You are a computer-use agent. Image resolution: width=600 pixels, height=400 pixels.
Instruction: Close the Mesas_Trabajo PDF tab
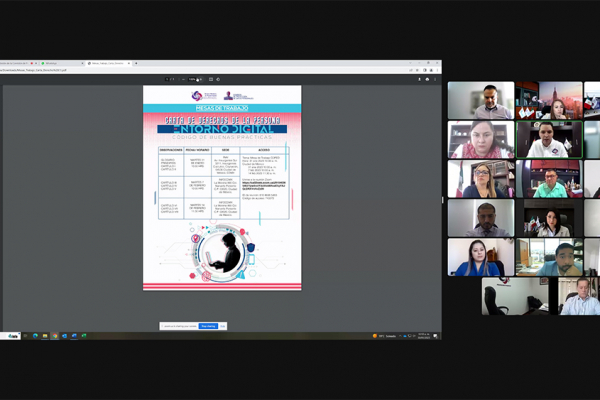(x=129, y=63)
